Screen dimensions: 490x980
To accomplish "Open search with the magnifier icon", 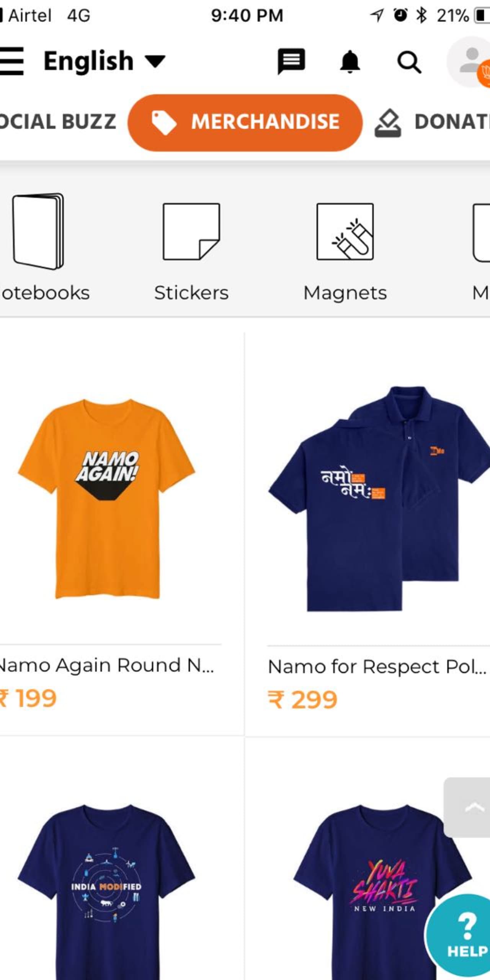I will pyautogui.click(x=409, y=62).
